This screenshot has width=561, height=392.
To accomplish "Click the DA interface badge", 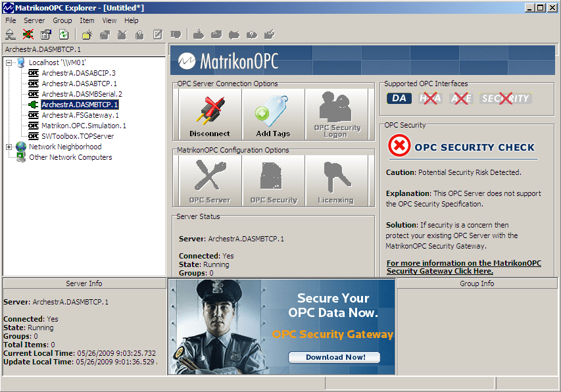I will (x=399, y=99).
